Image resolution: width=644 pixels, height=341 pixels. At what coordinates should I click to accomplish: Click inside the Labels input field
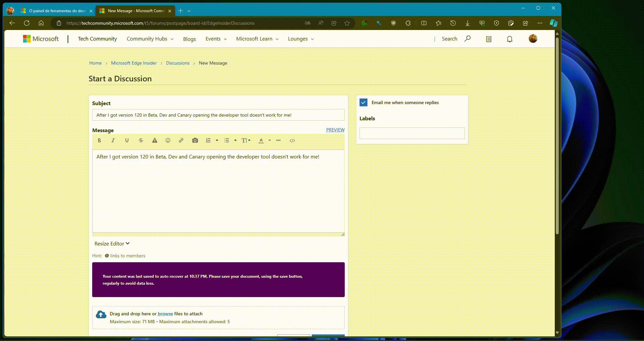412,133
